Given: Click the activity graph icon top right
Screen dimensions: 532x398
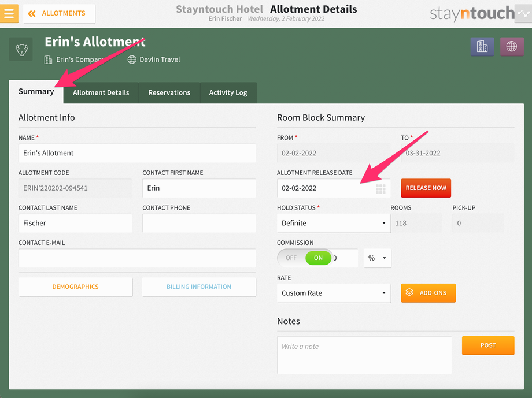Looking at the screenshot, I should 524,13.
